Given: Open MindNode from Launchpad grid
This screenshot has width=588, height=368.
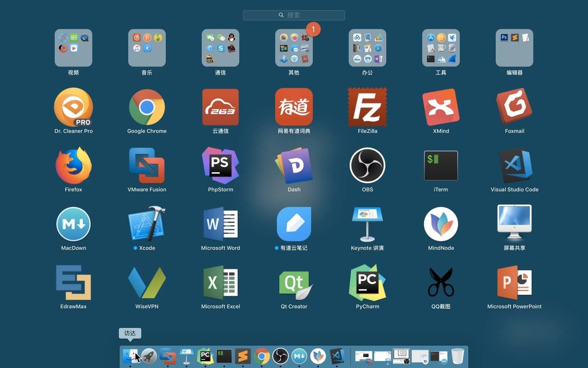Looking at the screenshot, I should (x=441, y=224).
